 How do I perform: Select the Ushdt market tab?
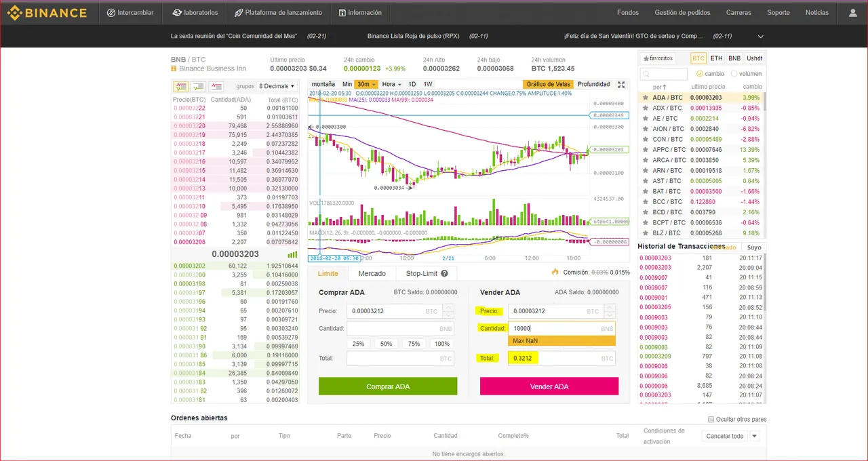(x=755, y=58)
